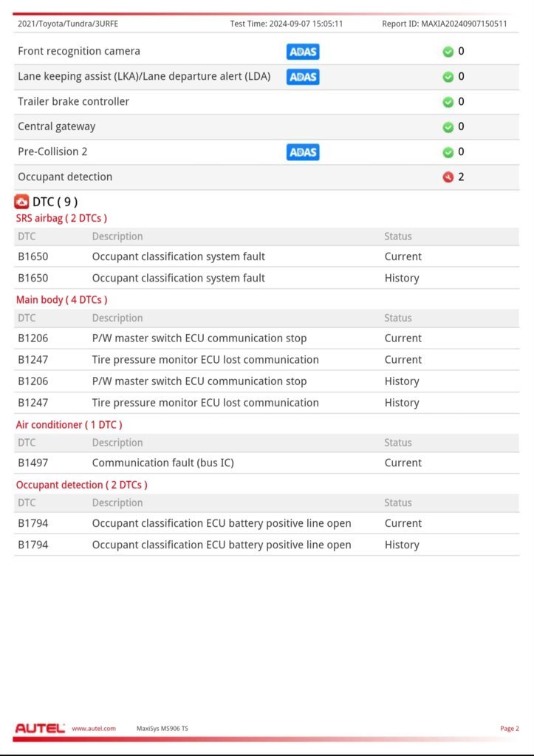Click the 2021/Toyota/Tundra/3URFE vehicle header
The width and height of the screenshot is (534, 756).
(x=68, y=24)
